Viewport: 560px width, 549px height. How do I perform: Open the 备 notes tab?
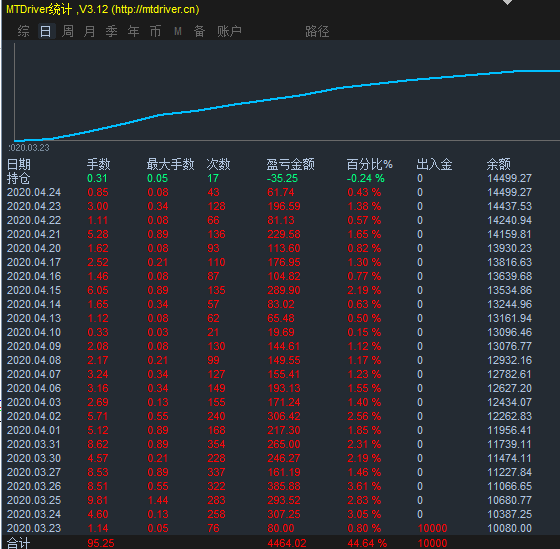click(199, 31)
